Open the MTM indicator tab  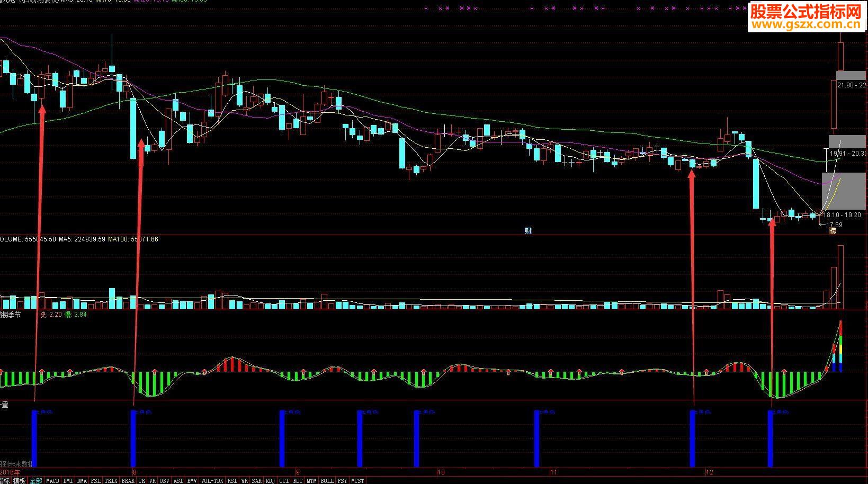point(312,481)
